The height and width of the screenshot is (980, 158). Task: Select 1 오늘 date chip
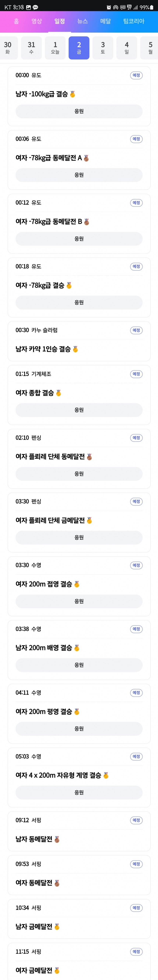(55, 48)
